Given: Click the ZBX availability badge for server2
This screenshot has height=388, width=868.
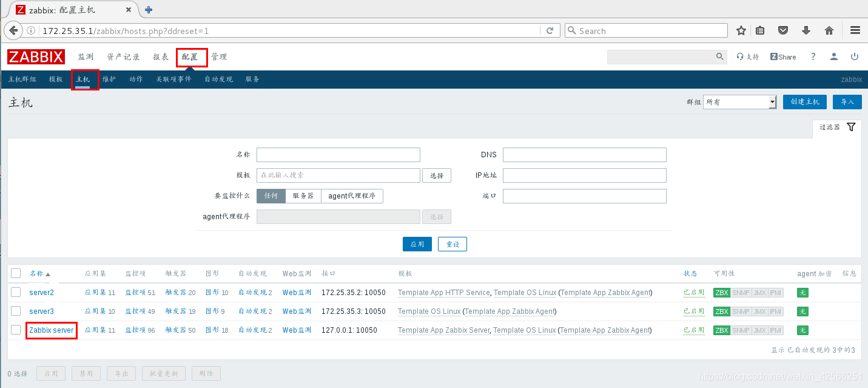Looking at the screenshot, I should pos(722,293).
